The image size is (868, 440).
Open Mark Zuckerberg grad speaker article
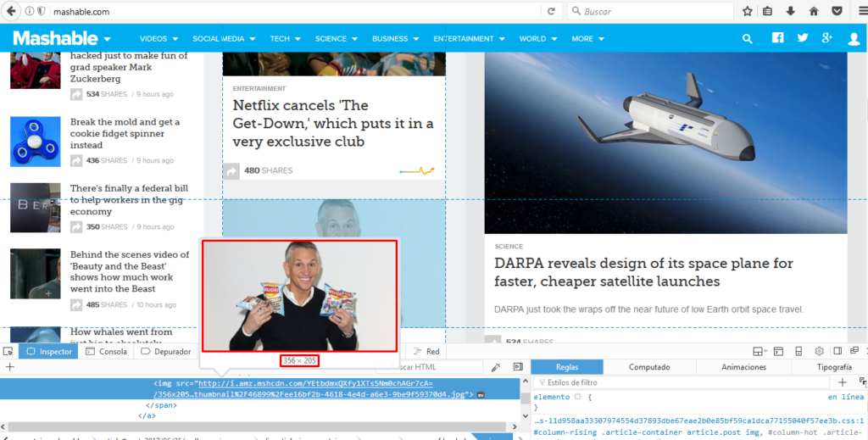pos(129,67)
